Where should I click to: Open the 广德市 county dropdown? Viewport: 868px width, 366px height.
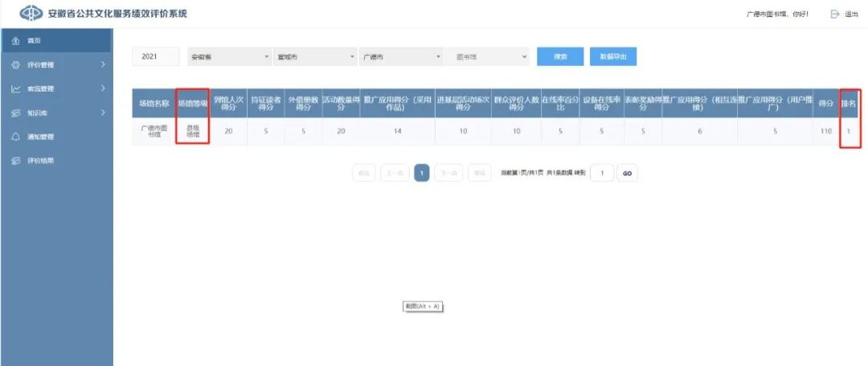(x=401, y=56)
